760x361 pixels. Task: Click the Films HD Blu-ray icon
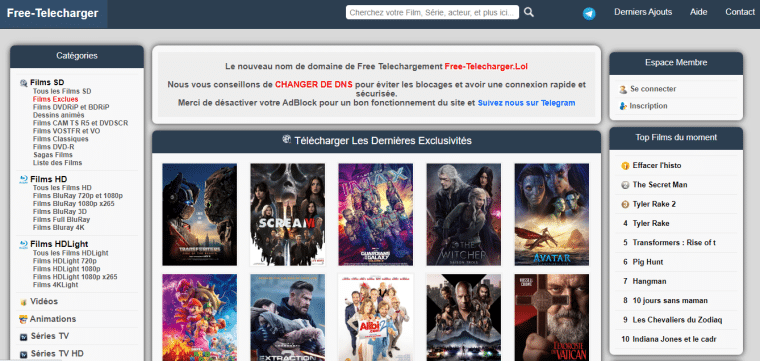tap(23, 179)
